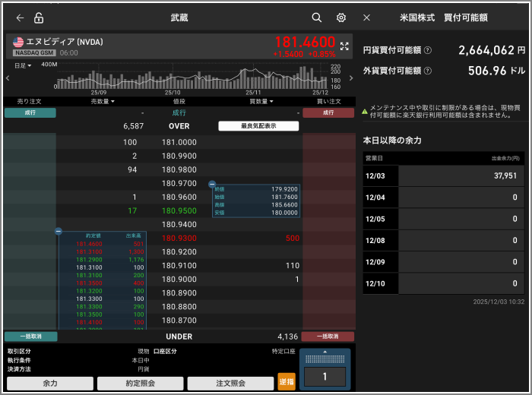Image resolution: width=532 pixels, height=395 pixels.
Task: Select the 12/04 balance row
Action: click(x=444, y=197)
